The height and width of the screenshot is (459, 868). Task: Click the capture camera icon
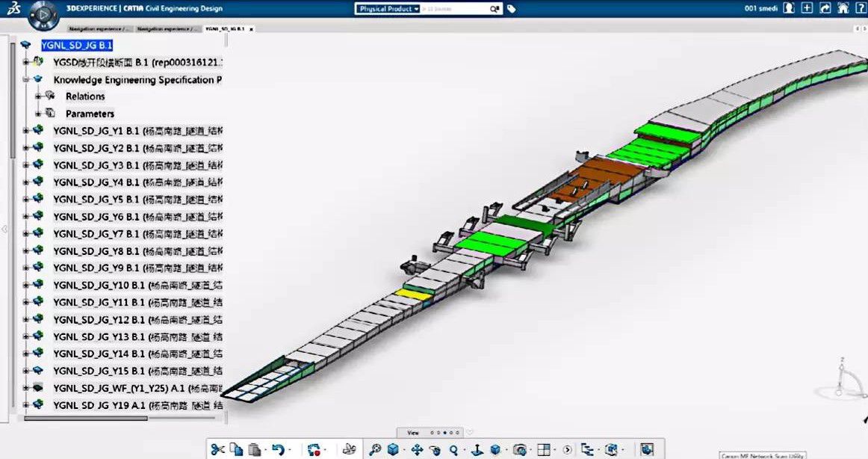tap(519, 449)
